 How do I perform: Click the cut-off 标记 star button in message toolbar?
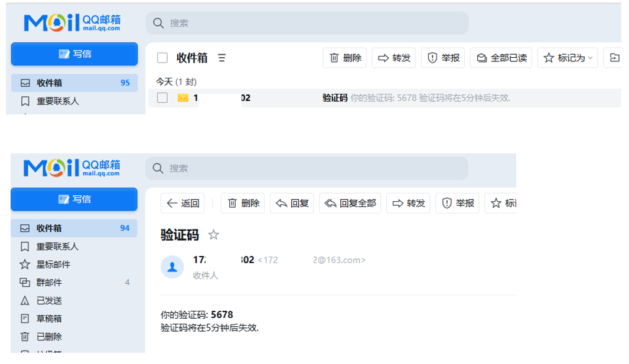coord(501,204)
